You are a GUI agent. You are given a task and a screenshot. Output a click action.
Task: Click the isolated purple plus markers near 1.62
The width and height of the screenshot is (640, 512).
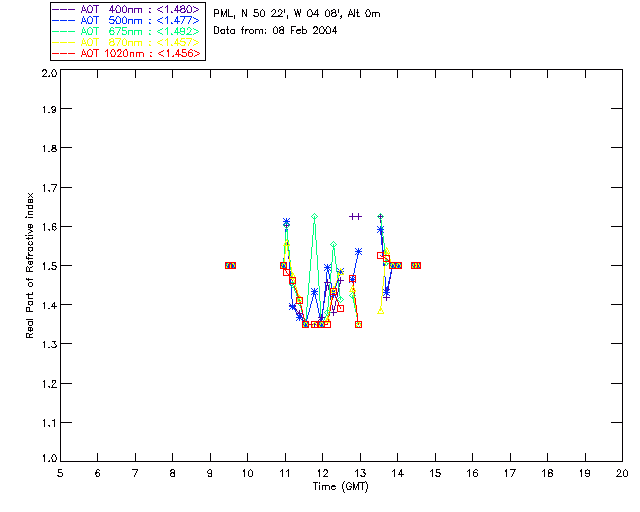(x=356, y=216)
